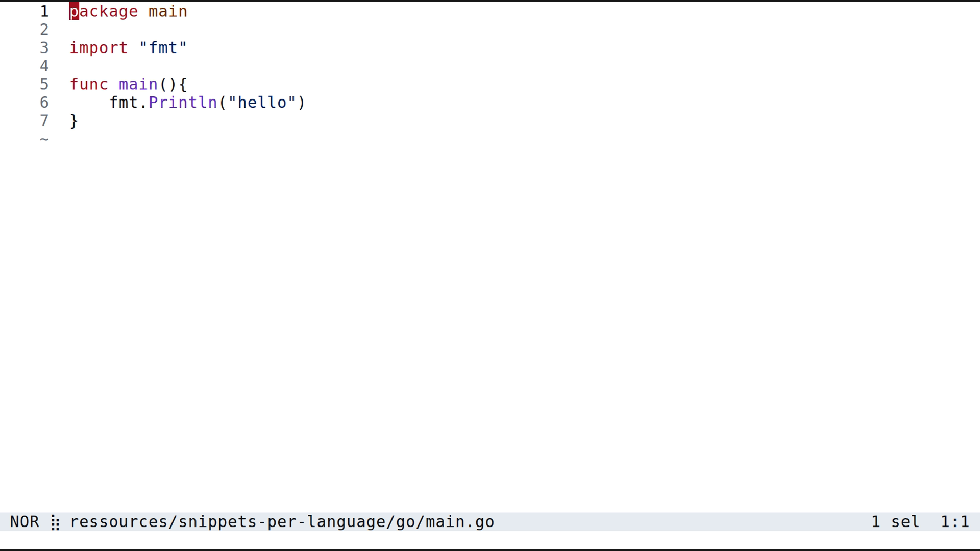This screenshot has height=551, width=980.
Task: Click the "1 sel" selection count
Action: coord(895,522)
